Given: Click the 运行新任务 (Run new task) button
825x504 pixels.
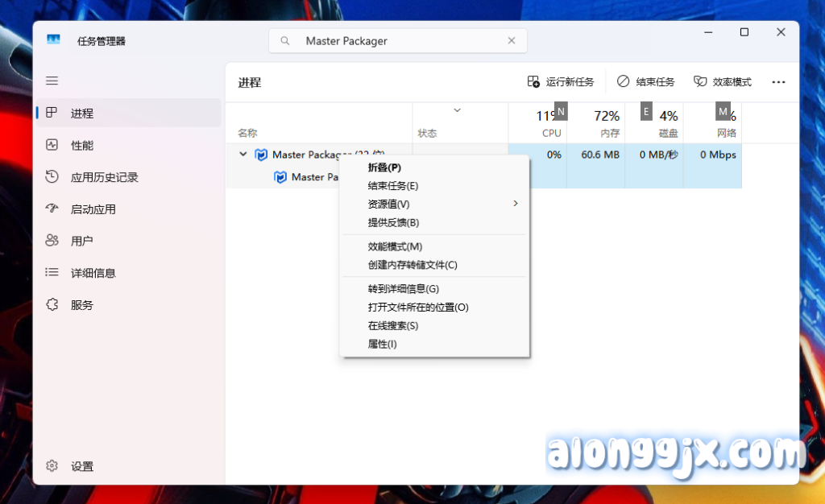Looking at the screenshot, I should pos(562,81).
